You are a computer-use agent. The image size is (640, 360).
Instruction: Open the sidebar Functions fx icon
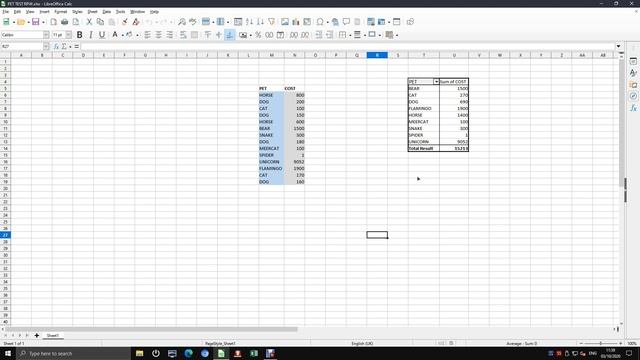pyautogui.click(x=633, y=108)
